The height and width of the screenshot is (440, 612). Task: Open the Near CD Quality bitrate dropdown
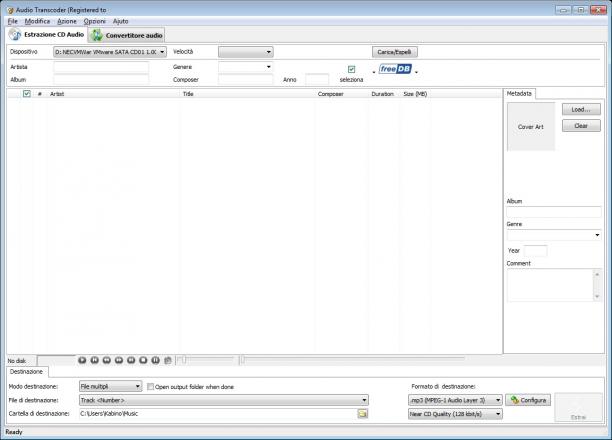pos(455,414)
